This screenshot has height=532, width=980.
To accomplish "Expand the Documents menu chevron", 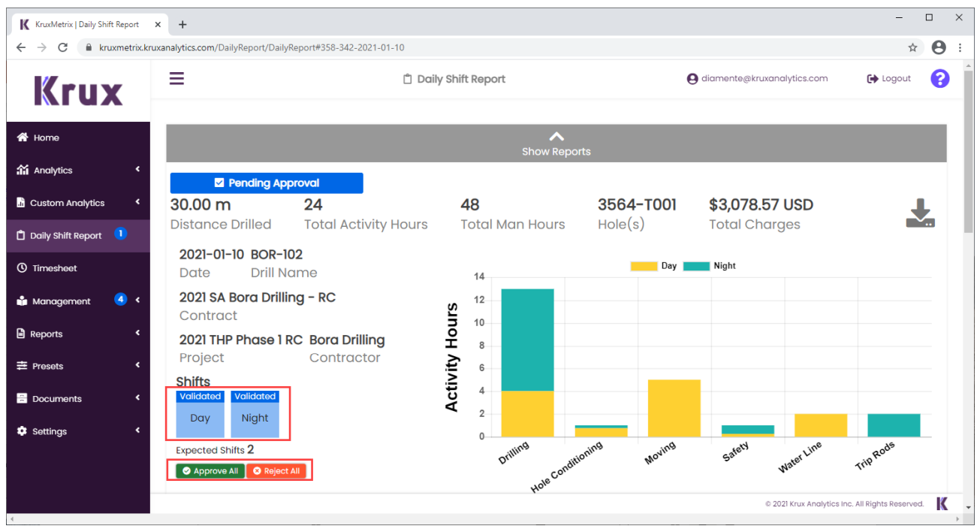I will 137,397.
